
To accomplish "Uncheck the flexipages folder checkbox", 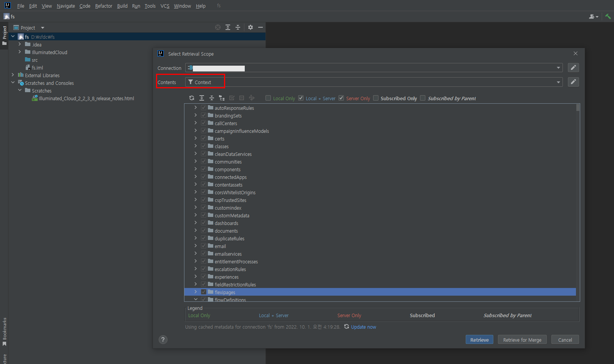I will pyautogui.click(x=204, y=292).
